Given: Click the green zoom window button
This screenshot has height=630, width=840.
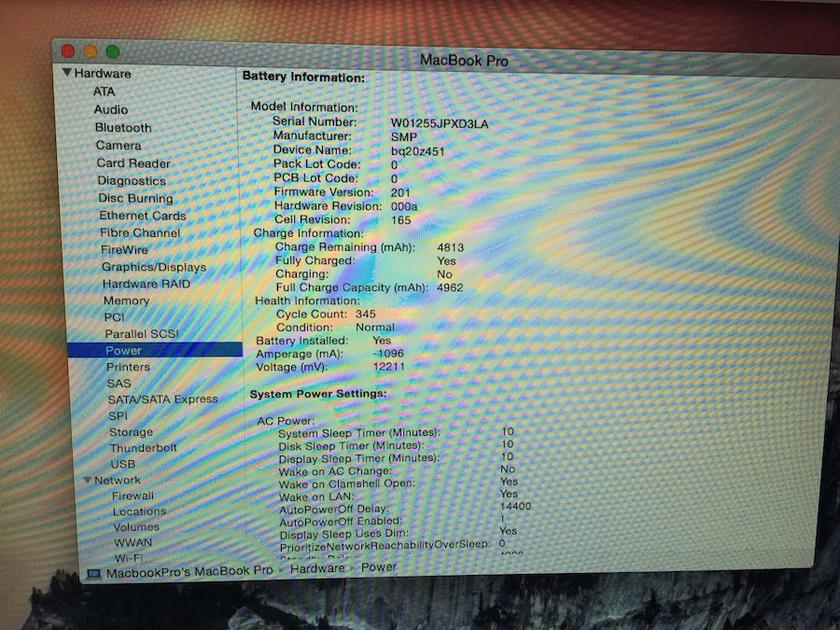Looking at the screenshot, I should click(x=113, y=52).
